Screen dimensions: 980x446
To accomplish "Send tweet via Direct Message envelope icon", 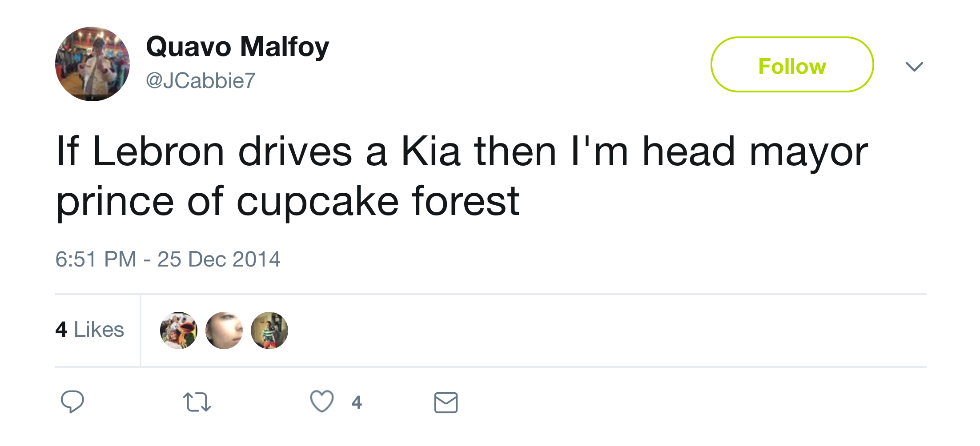I will point(446,402).
